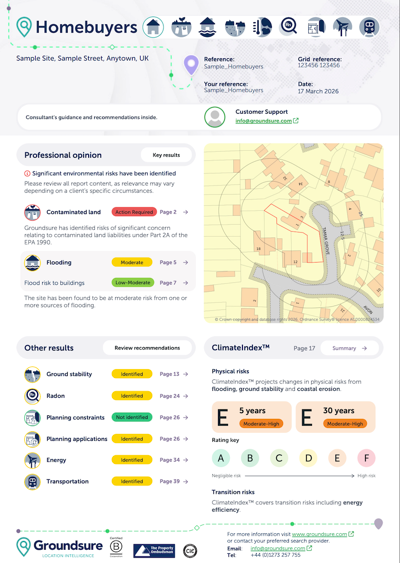
Task: Click the Energy row icon
Action: tap(32, 460)
